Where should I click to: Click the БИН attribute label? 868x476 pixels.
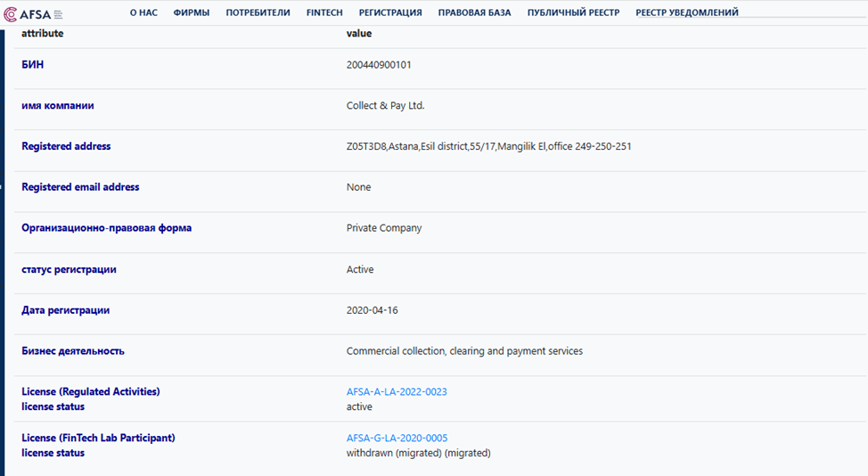tap(33, 65)
